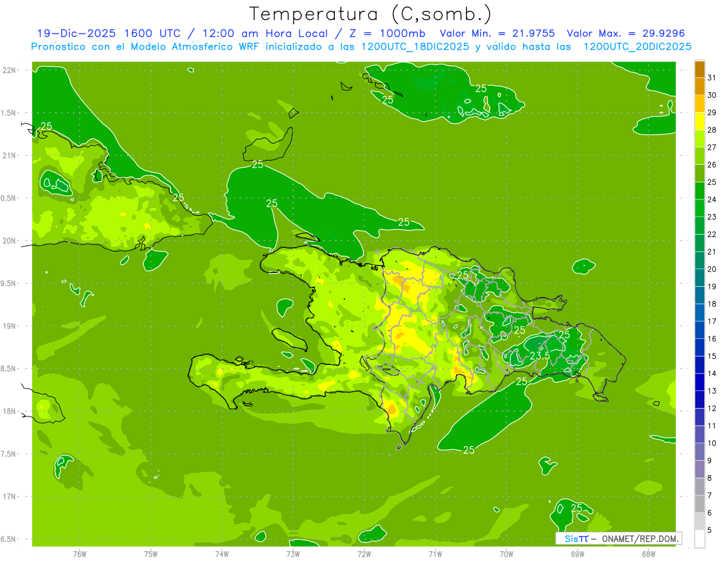Pick the green swatch between 24 and 25

pos(699,191)
